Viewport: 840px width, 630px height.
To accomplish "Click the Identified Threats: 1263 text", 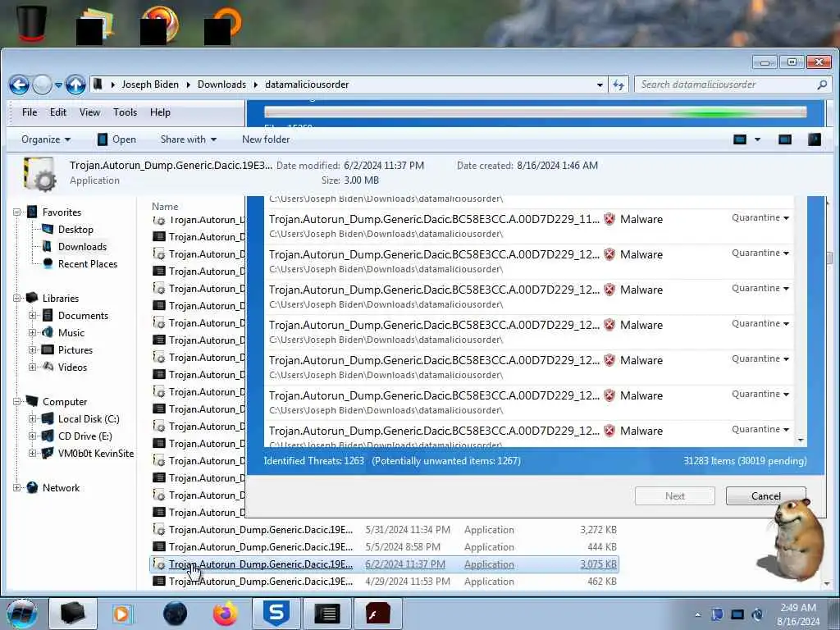I will (x=313, y=461).
